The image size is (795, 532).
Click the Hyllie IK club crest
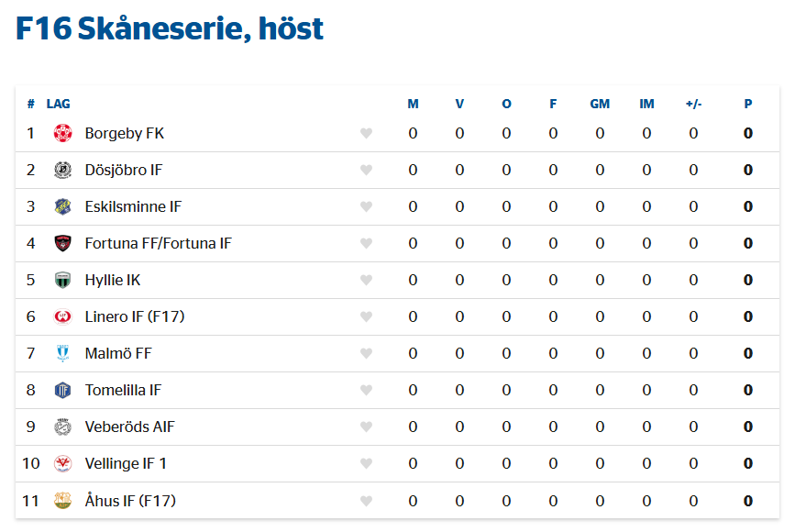62,280
